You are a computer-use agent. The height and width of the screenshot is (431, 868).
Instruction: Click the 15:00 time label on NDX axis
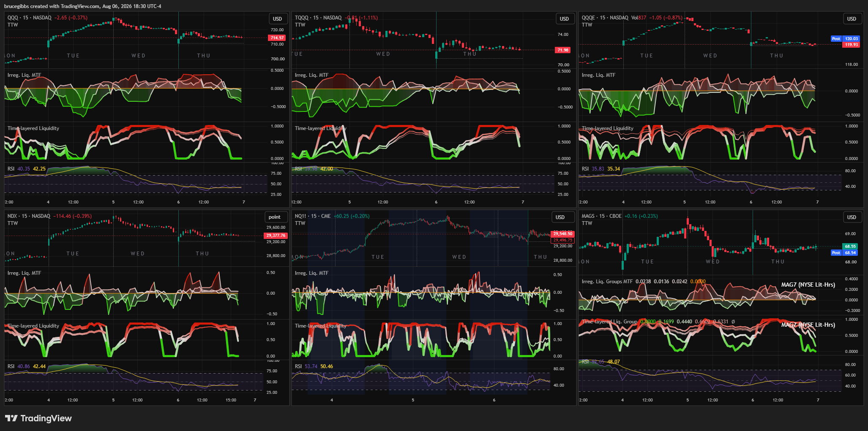tap(231, 400)
